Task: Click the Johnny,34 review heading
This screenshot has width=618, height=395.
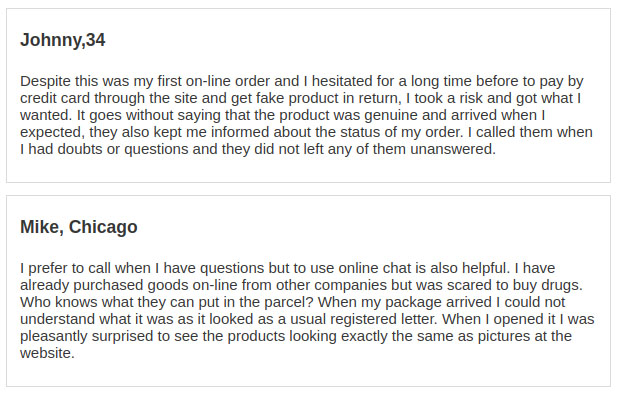Action: tap(63, 40)
